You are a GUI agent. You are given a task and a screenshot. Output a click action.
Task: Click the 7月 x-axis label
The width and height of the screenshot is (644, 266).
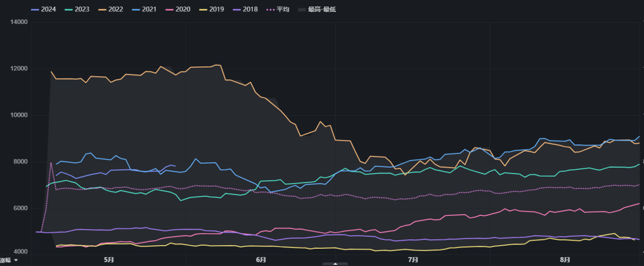pyautogui.click(x=413, y=259)
